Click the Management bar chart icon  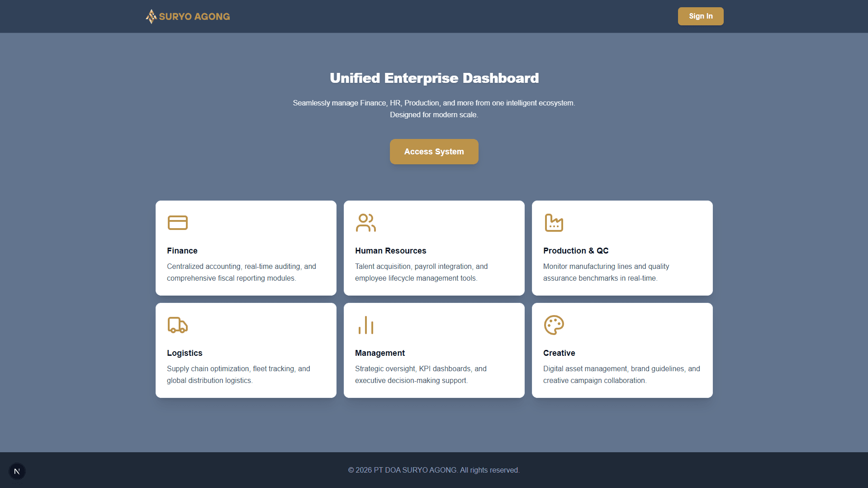(365, 325)
